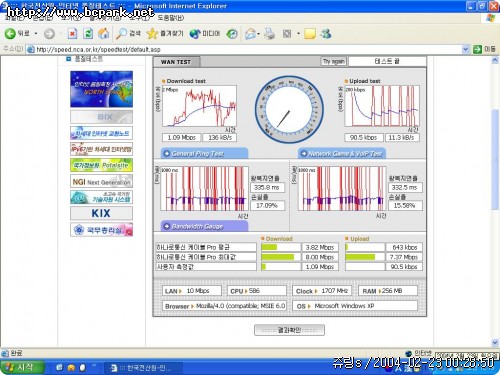
Task: Click the ping delay value 335.8 ms
Action: [x=267, y=187]
